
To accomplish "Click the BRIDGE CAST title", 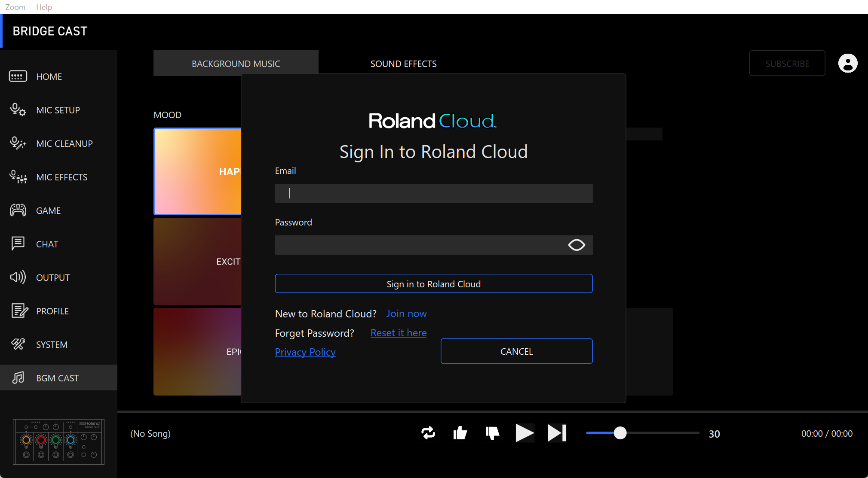I will pyautogui.click(x=50, y=31).
